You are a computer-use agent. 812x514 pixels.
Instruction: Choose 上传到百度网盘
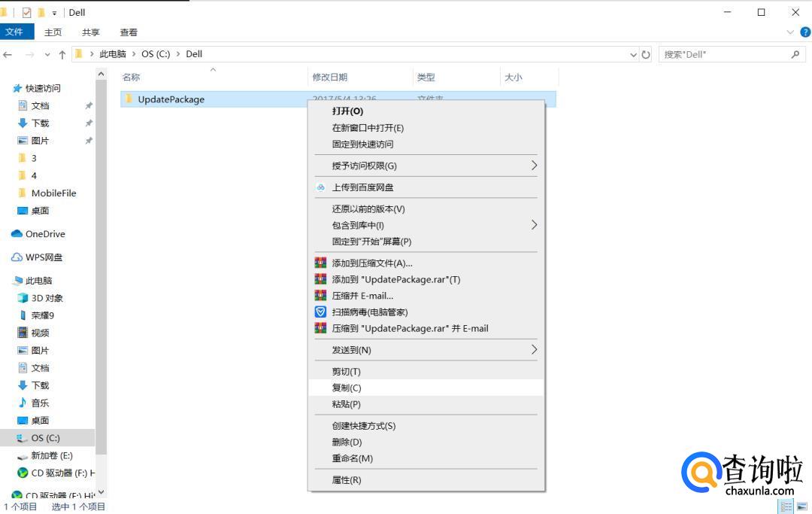point(426,187)
